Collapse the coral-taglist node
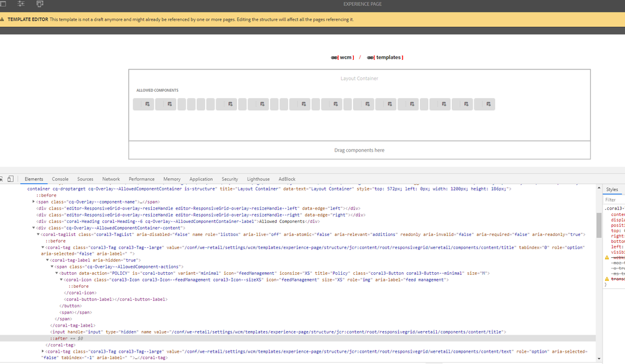The width and height of the screenshot is (625, 364). (38, 234)
